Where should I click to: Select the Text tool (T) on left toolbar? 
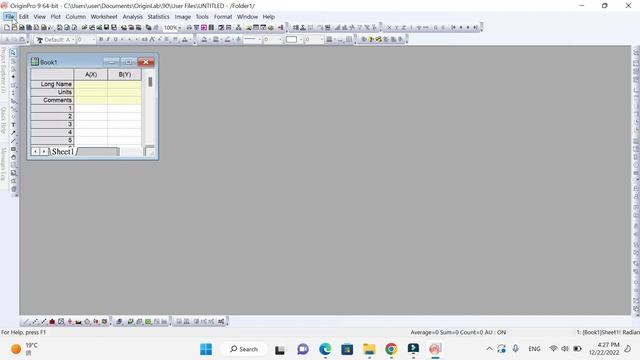pos(13,125)
